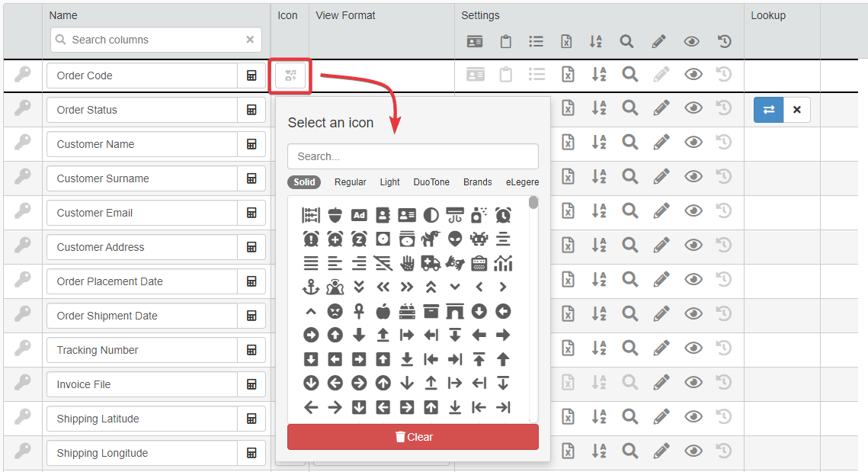The image size is (868, 472).
Task: Open calculator button beside Tracking Number
Action: tap(251, 350)
